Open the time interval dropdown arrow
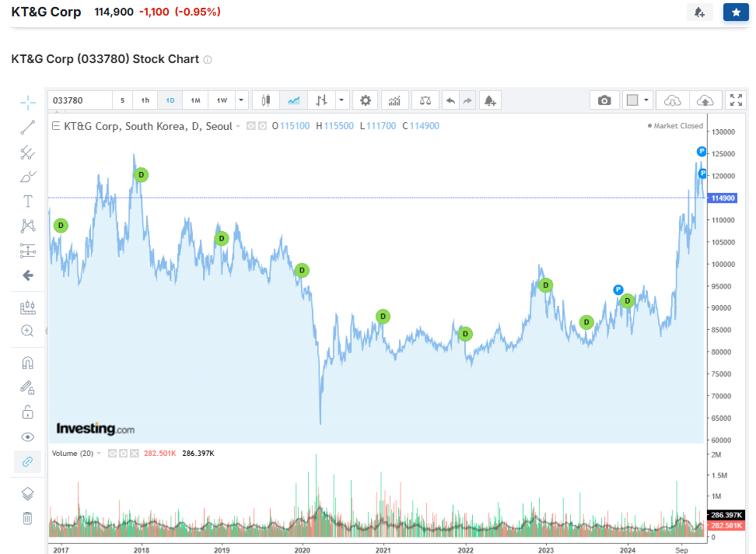The height and width of the screenshot is (554, 756). tap(241, 100)
